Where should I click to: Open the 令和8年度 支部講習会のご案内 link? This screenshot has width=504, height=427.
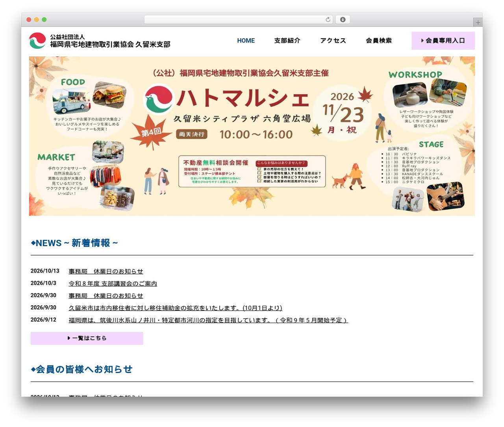pyautogui.click(x=113, y=284)
